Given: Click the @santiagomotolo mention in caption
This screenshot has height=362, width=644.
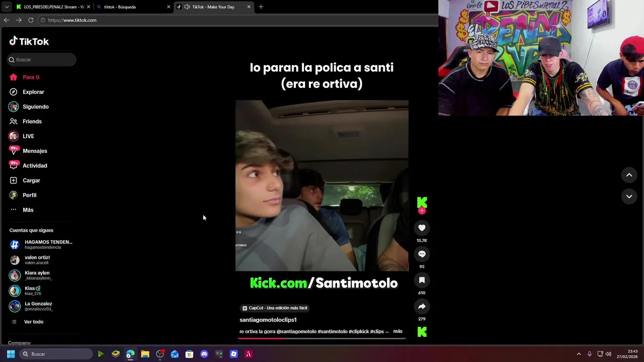Looking at the screenshot, I should (296, 331).
